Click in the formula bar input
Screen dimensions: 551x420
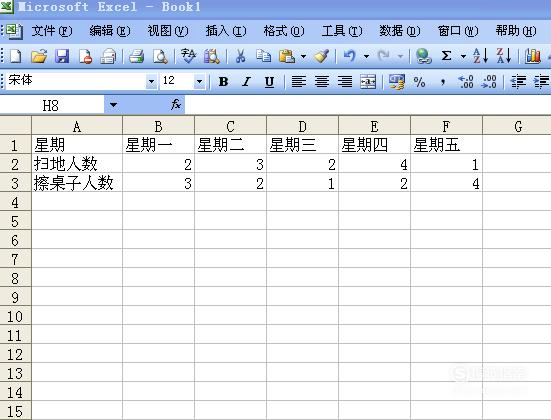[x=367, y=104]
